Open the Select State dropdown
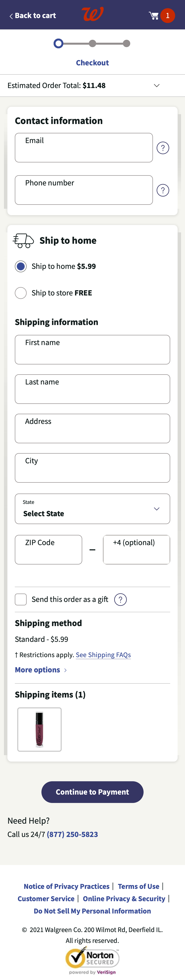The image size is (185, 980). click(x=92, y=509)
